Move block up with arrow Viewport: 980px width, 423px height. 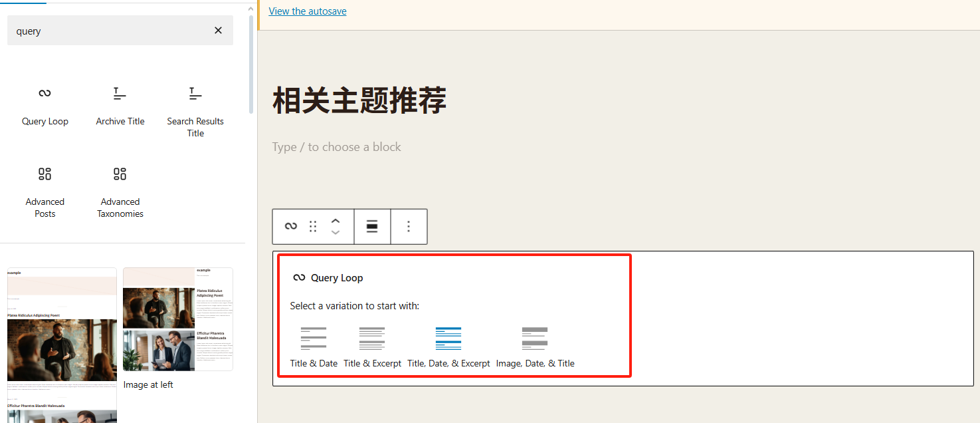[336, 221]
